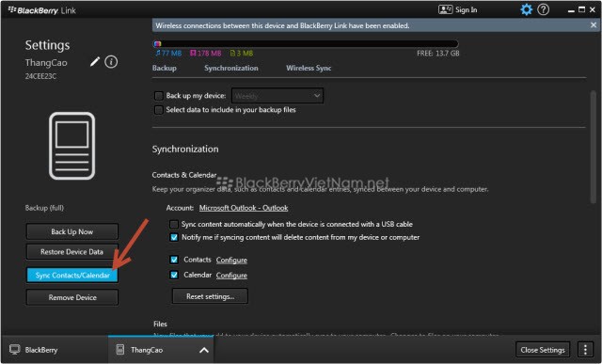Viewport: 602px width, 364px height.
Task: Show device info icon
Action: [x=111, y=61]
